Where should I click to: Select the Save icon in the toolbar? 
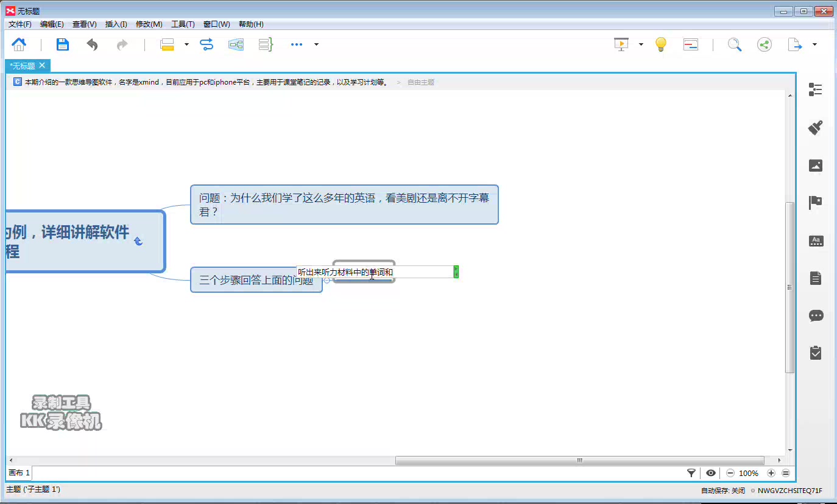pyautogui.click(x=62, y=44)
